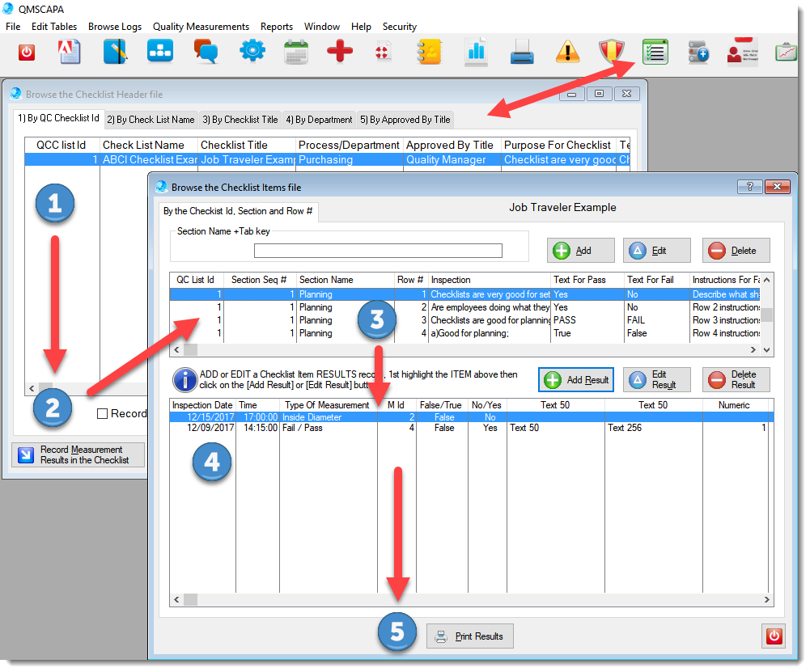The height and width of the screenshot is (672, 810).
Task: Switch to the By Department tab
Action: point(319,120)
